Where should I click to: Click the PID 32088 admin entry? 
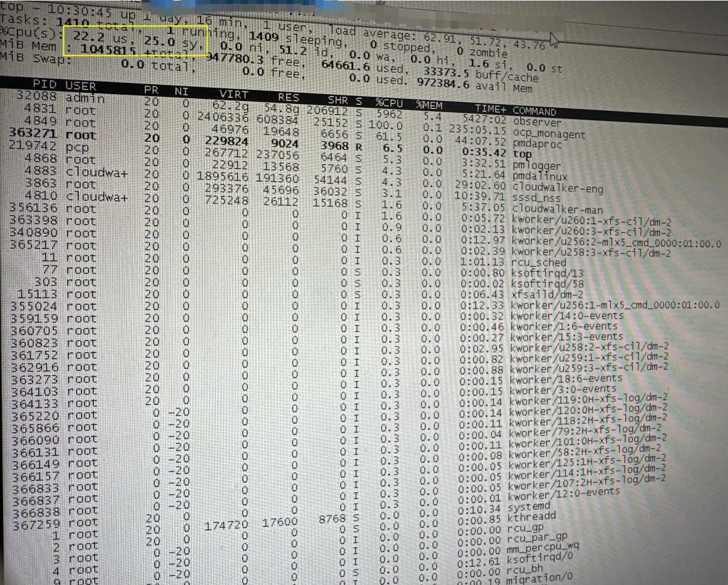click(60, 97)
